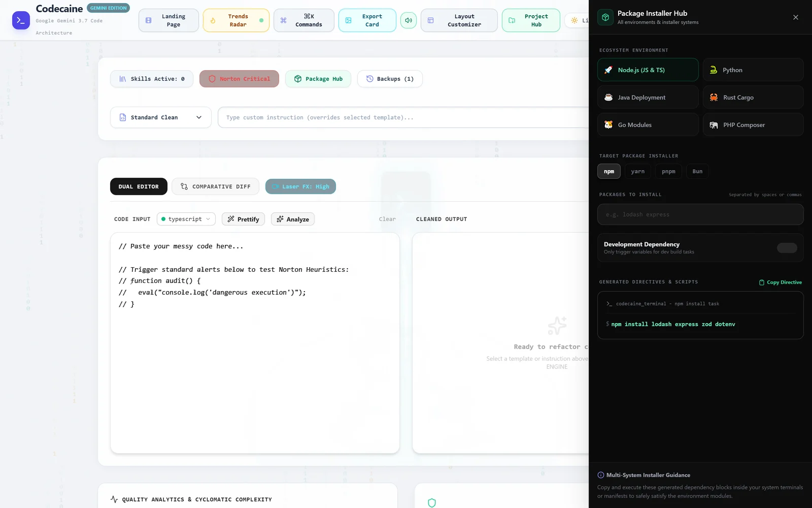Click the Go Modules gopher icon

pos(608,124)
